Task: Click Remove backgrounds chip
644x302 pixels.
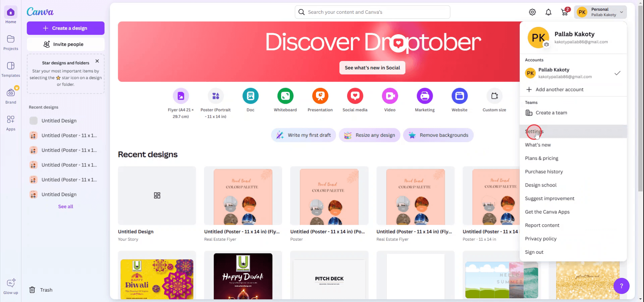Action: pos(438,135)
